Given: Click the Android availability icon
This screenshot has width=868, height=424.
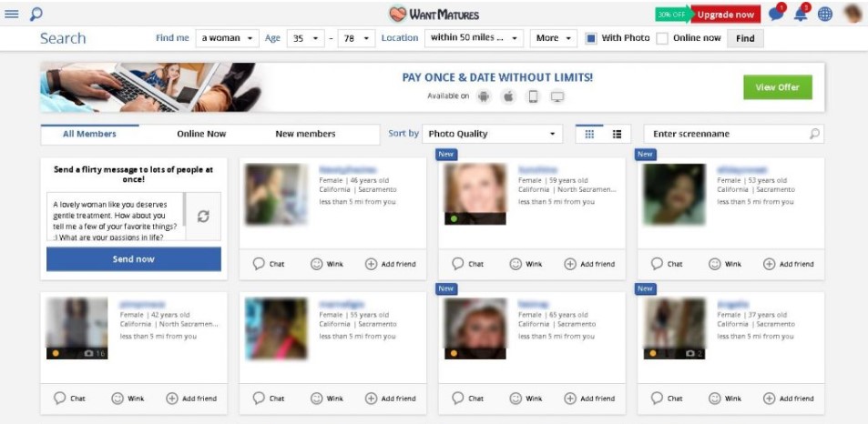Looking at the screenshot, I should tap(484, 96).
